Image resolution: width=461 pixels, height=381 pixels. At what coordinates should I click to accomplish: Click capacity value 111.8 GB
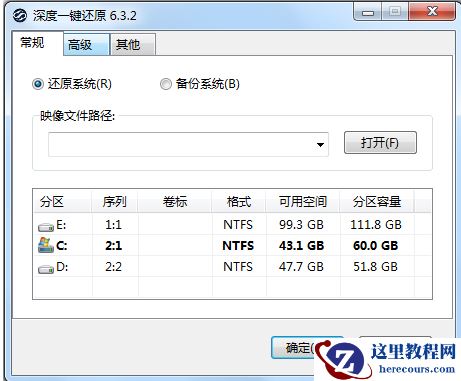[x=376, y=225]
